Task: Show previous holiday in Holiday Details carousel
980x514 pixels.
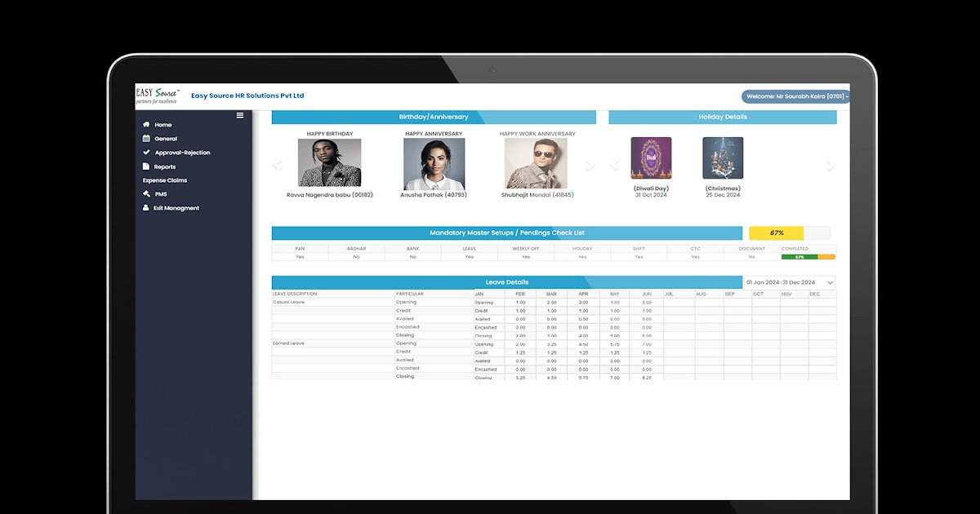Action: (614, 166)
